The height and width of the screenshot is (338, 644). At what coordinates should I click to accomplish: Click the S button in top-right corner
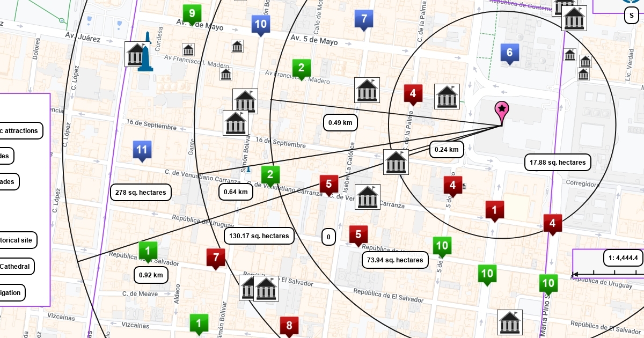click(632, 16)
